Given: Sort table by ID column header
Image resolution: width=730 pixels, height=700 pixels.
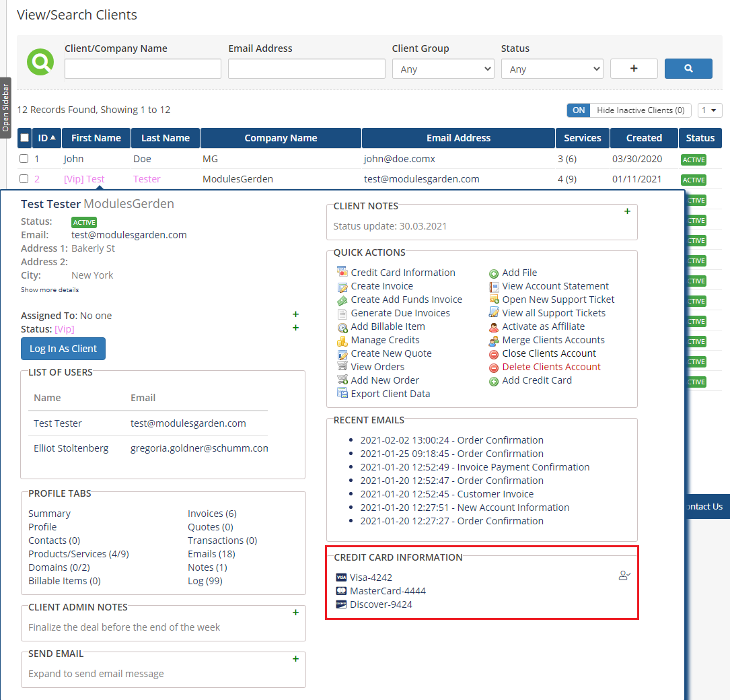Looking at the screenshot, I should coord(46,138).
